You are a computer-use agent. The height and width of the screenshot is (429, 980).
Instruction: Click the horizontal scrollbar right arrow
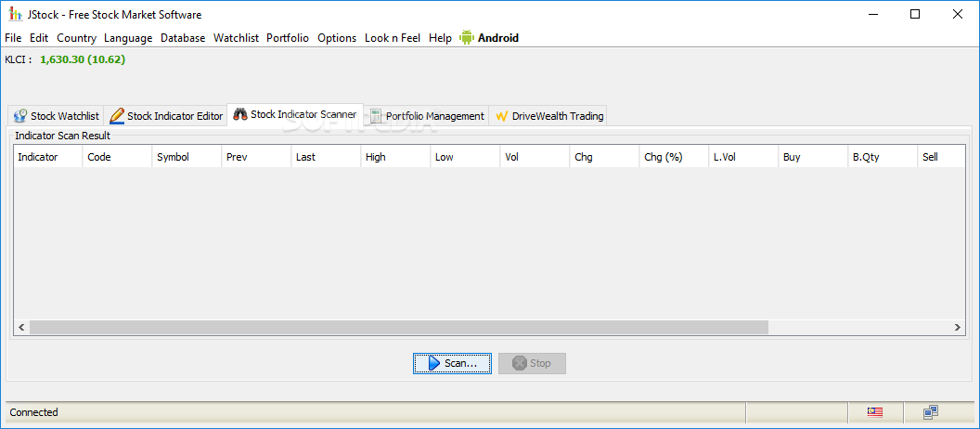click(957, 327)
